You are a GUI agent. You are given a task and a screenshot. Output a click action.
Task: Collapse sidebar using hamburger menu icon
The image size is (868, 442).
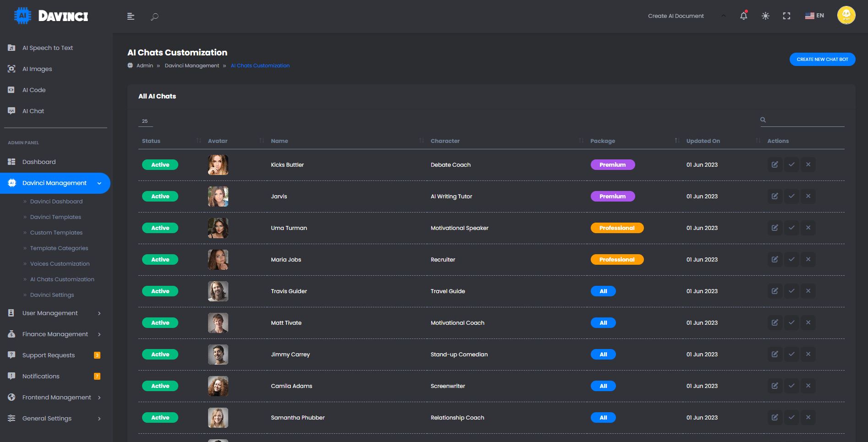[x=131, y=16]
